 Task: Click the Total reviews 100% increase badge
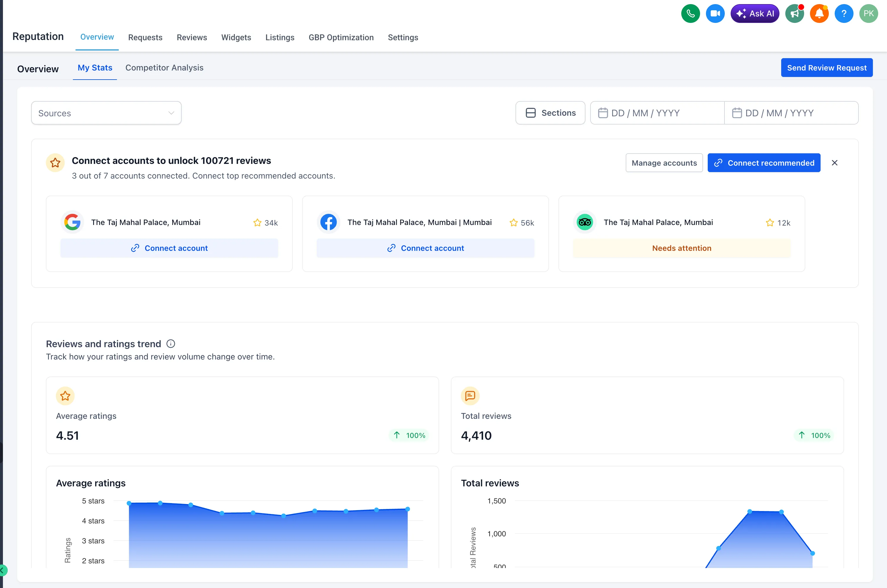point(814,435)
